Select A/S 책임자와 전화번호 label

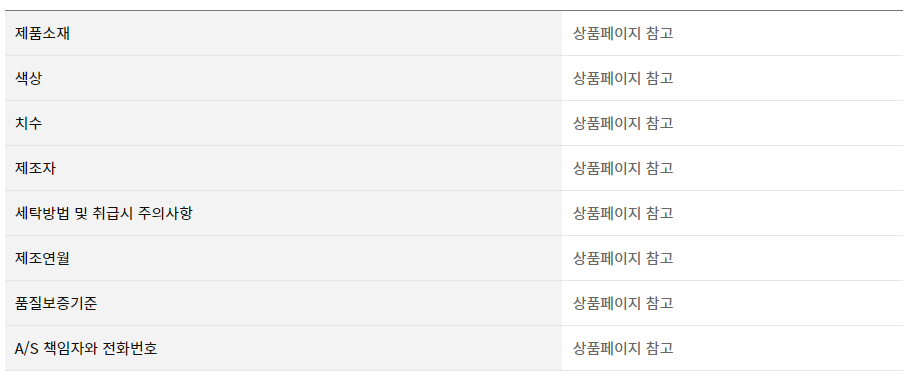(x=86, y=348)
